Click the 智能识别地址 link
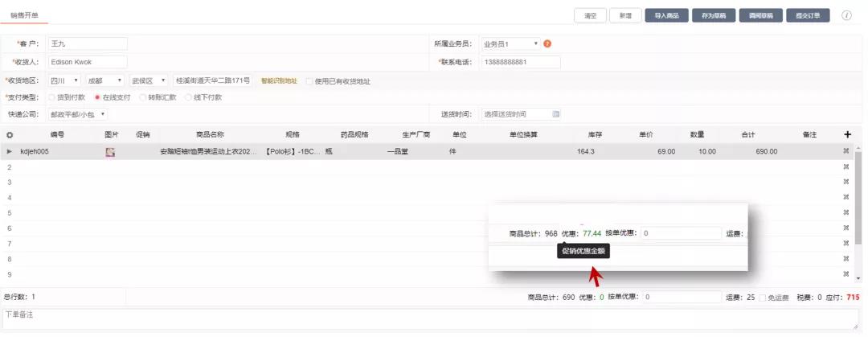Screen dimensions: 868x337 click(279, 81)
